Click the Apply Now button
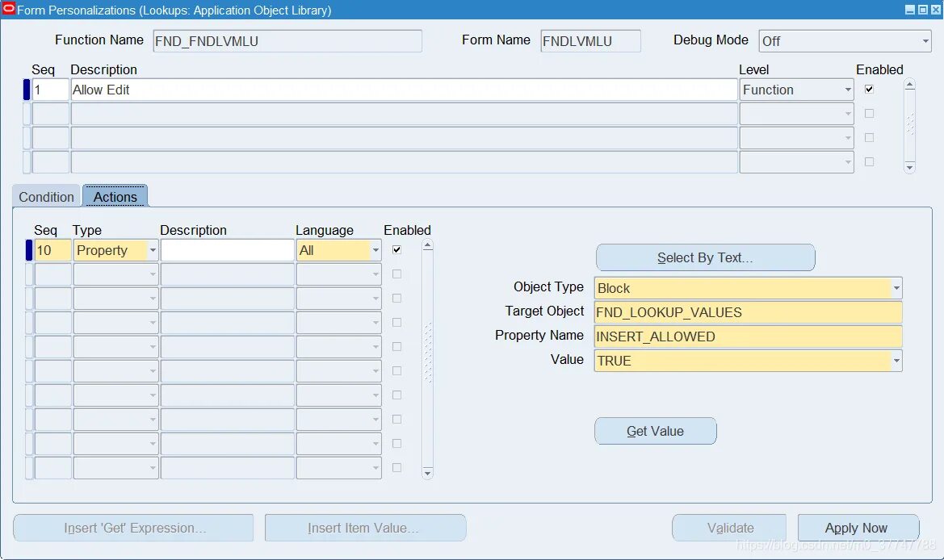944x560 pixels. 858,528
